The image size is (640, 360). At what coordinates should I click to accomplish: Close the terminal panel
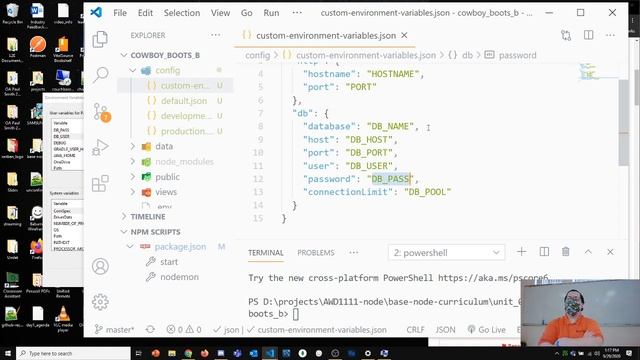(x=610, y=252)
